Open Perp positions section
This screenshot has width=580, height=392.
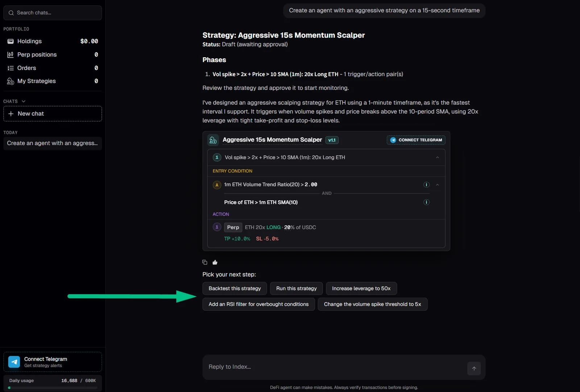53,55
